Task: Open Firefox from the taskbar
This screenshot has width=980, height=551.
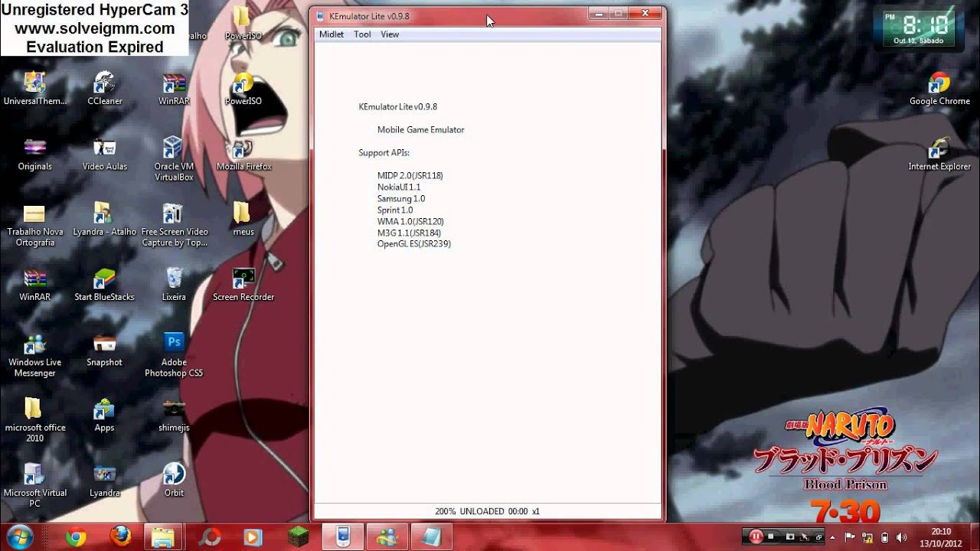Action: (x=119, y=536)
